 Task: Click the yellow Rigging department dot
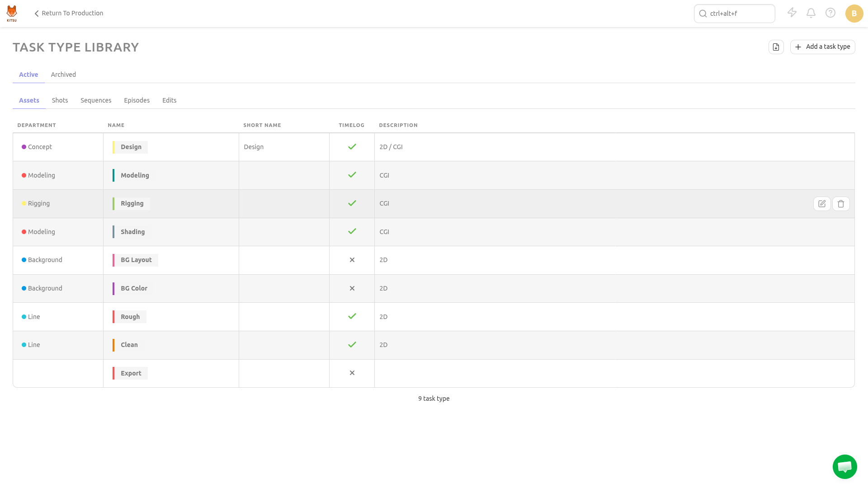tap(24, 203)
